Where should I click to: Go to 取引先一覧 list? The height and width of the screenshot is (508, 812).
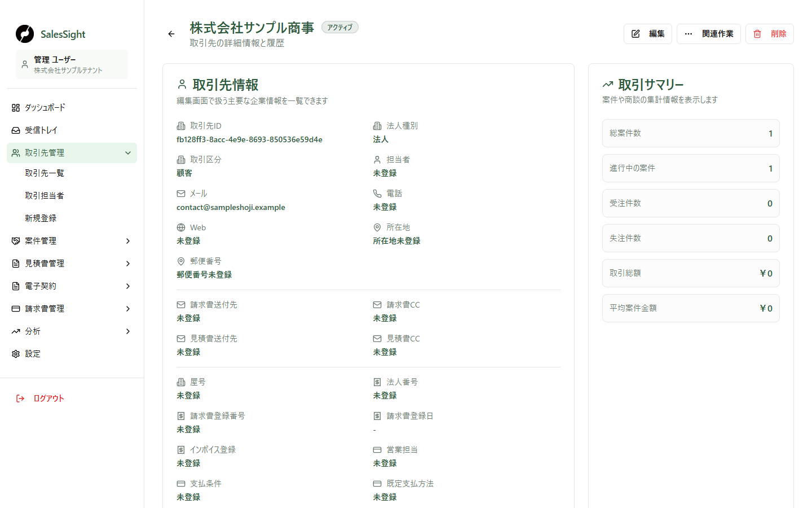[x=45, y=173]
